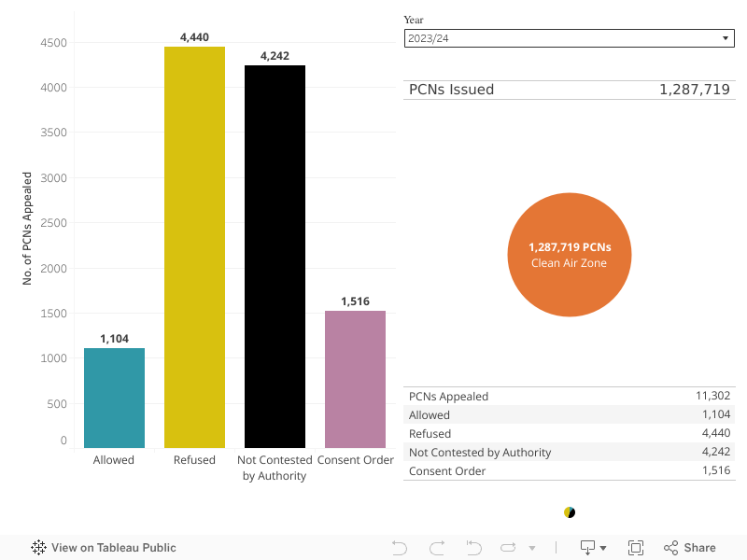Click the Refresh data icon
This screenshot has width=747, height=560.
click(509, 548)
